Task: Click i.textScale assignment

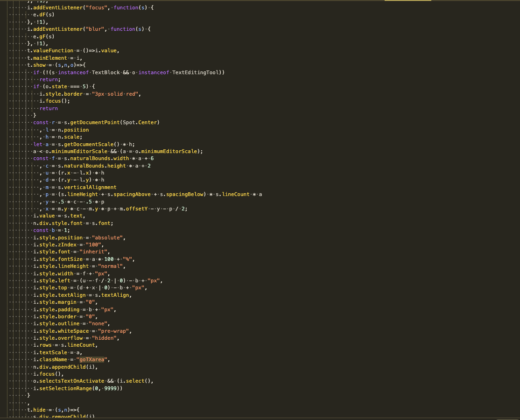Action: click(x=58, y=353)
